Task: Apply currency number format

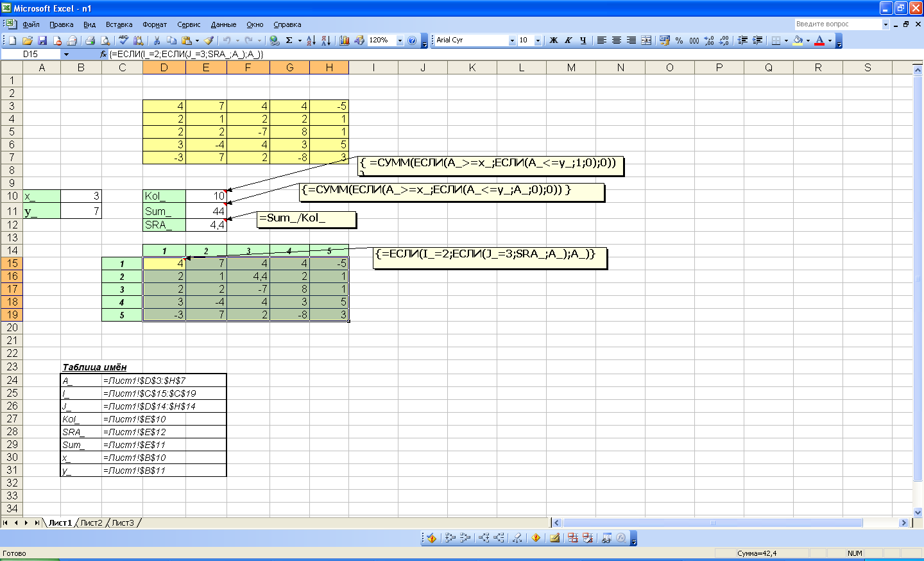Action: [x=664, y=40]
